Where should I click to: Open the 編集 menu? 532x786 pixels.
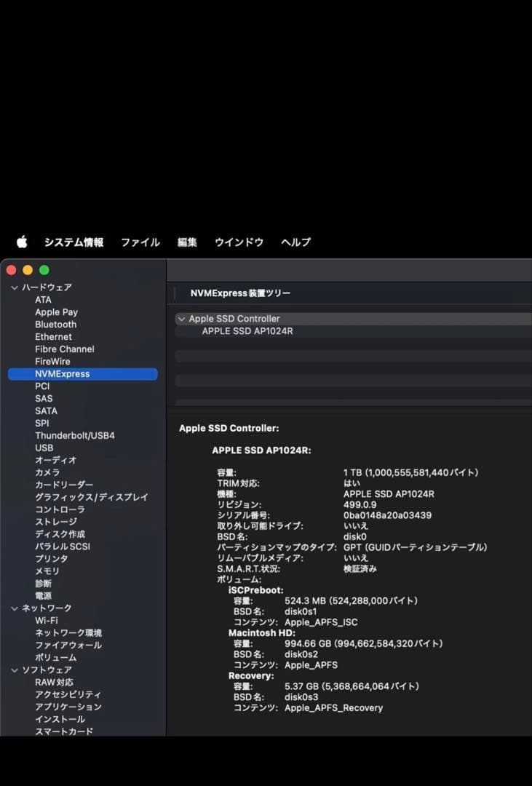[187, 242]
